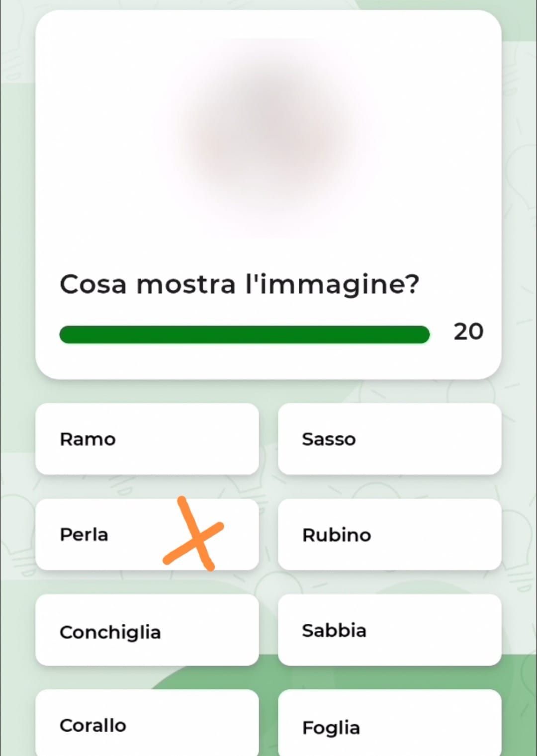Answer with the Italian word for sand
The image size is (537, 756).
389,630
